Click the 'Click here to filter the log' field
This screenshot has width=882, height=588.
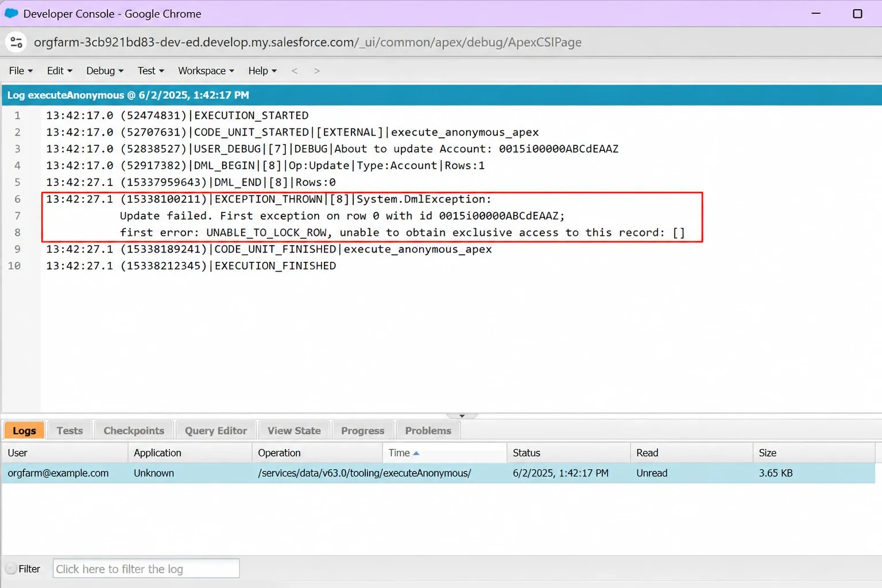[146, 569]
